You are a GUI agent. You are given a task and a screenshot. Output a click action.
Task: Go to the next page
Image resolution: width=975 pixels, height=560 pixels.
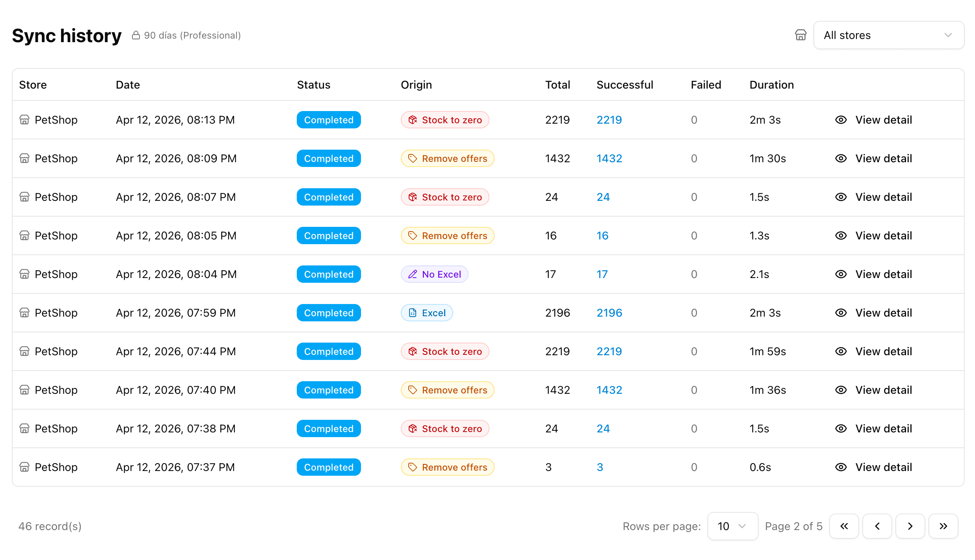coord(910,526)
